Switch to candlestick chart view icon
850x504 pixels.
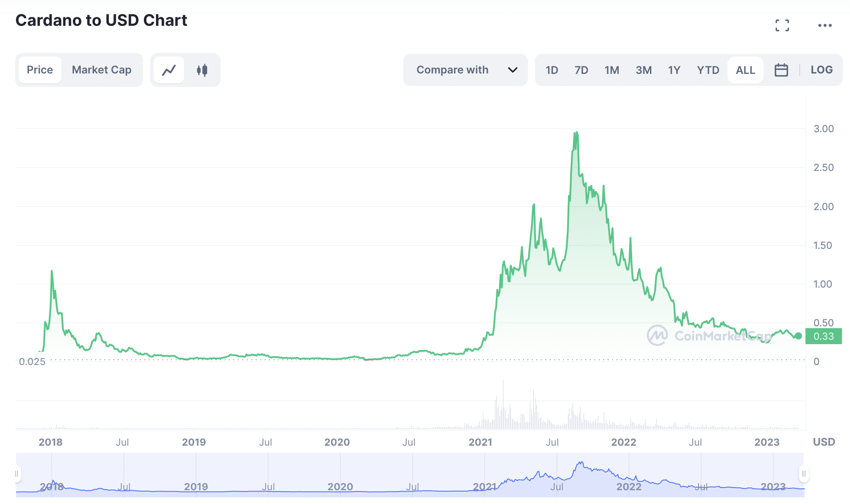click(202, 70)
